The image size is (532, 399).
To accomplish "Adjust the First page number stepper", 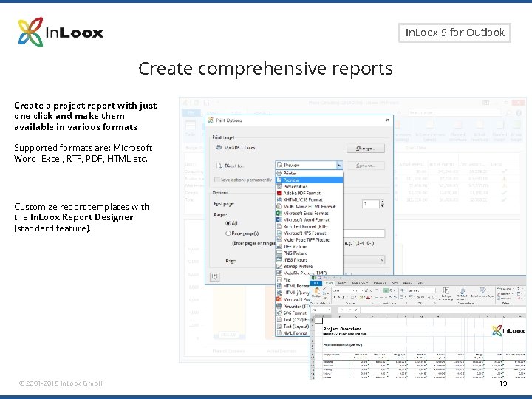I will (383, 204).
